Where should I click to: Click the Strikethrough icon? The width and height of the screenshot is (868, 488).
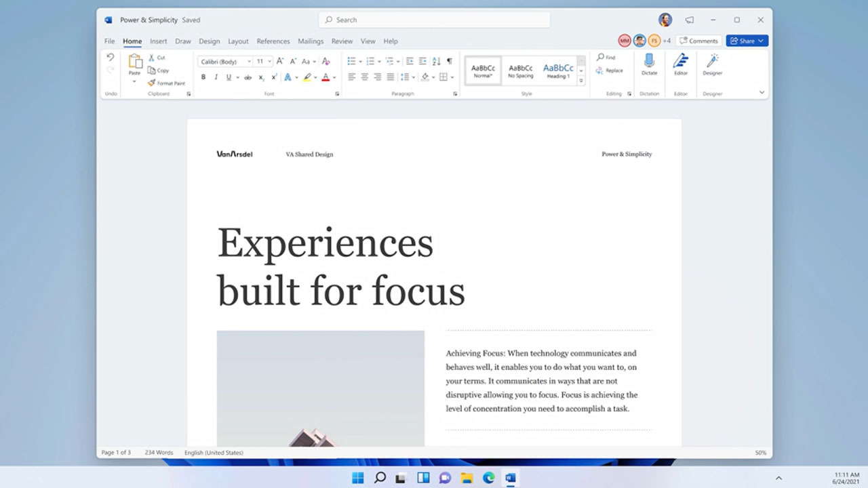pos(248,77)
